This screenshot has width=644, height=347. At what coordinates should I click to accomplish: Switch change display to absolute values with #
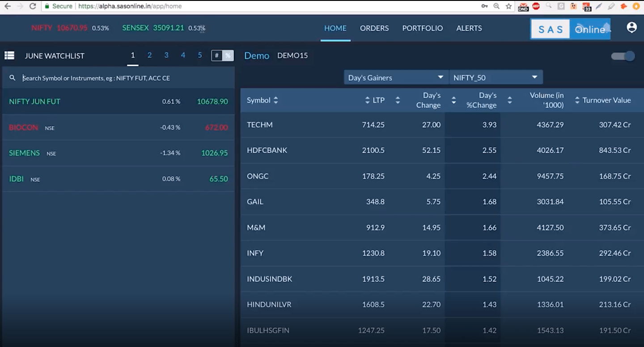point(217,55)
